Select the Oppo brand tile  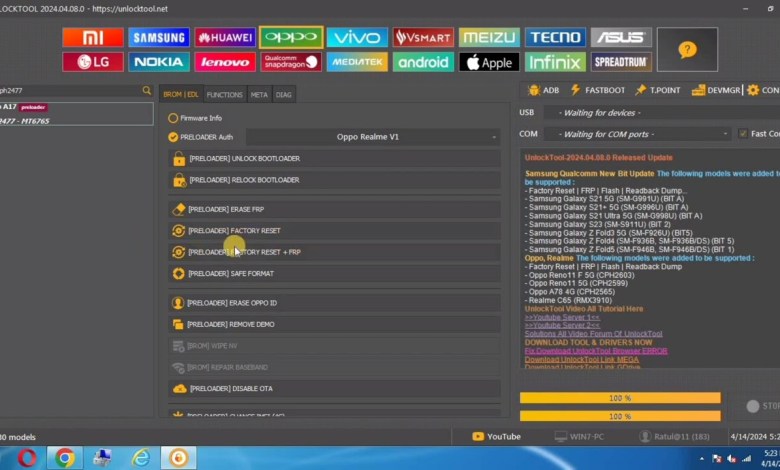(x=291, y=37)
